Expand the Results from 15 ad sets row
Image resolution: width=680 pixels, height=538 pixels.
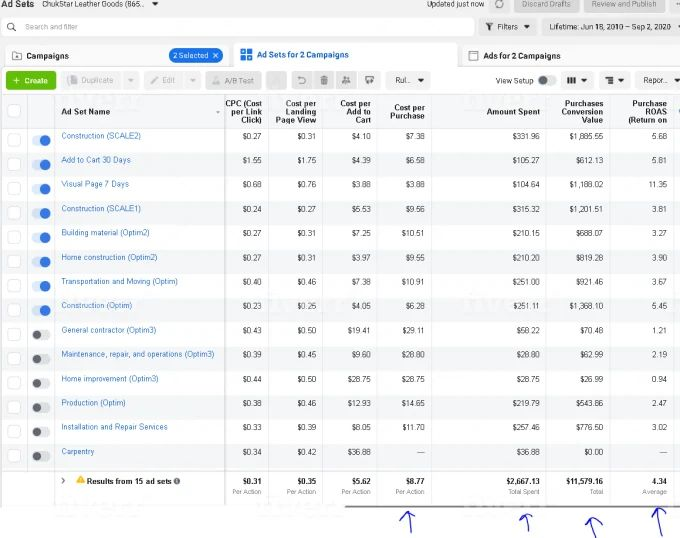click(x=63, y=481)
